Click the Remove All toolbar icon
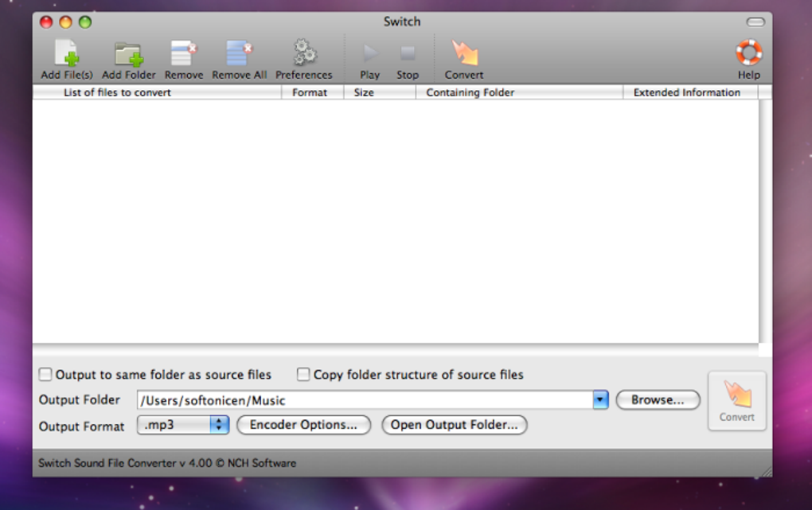 (240, 53)
